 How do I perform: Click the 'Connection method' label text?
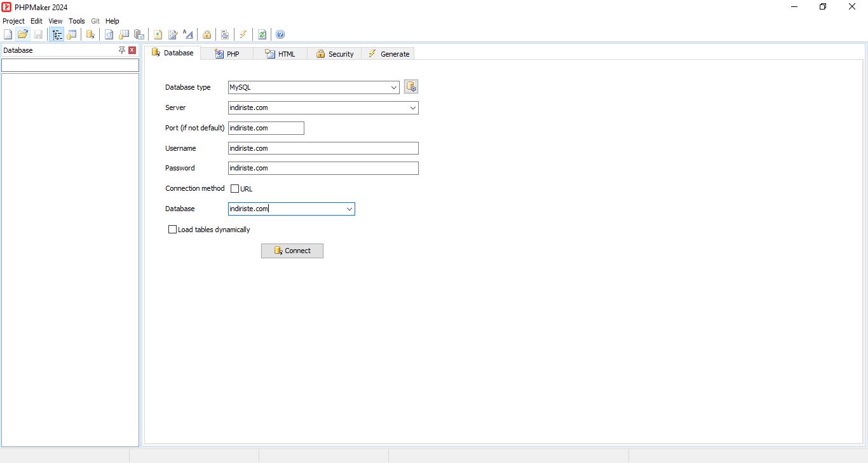click(195, 188)
